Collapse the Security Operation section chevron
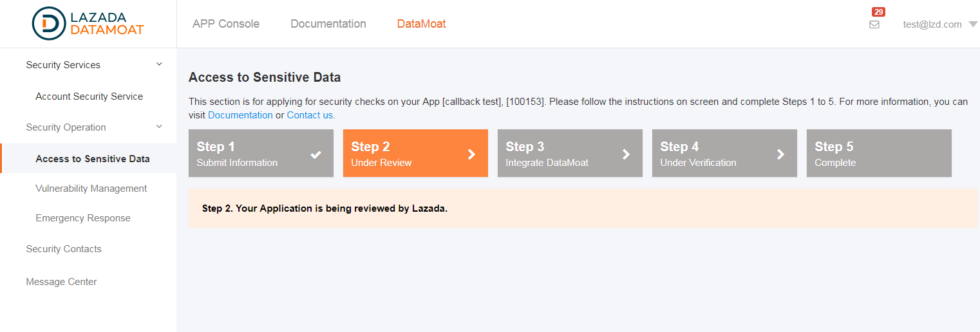The image size is (980, 332). click(x=160, y=127)
